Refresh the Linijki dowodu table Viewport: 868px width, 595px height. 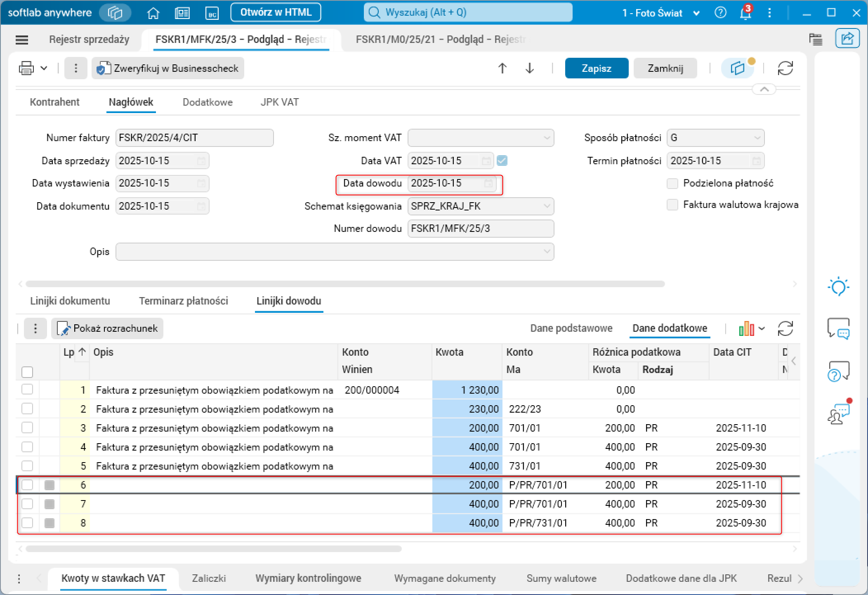(785, 328)
